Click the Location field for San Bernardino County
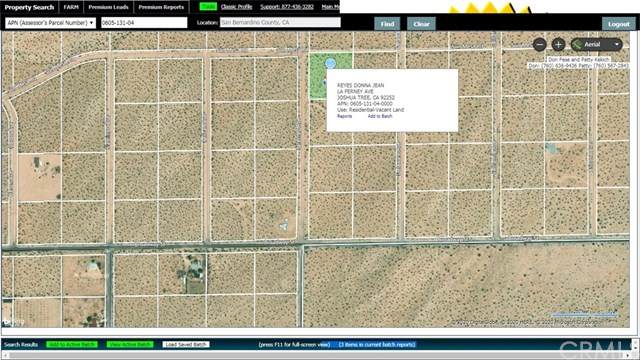 coord(280,22)
